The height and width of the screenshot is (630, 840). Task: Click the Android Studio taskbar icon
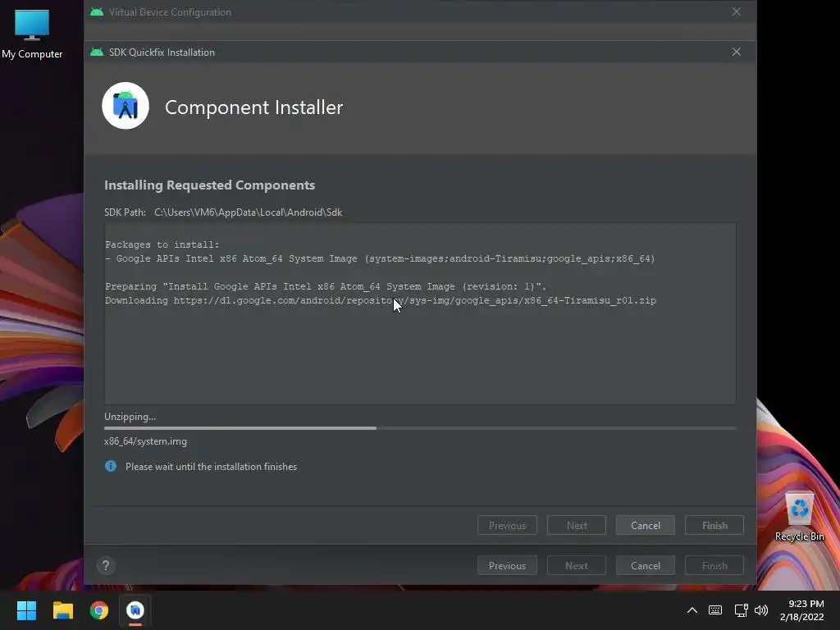[x=135, y=610]
